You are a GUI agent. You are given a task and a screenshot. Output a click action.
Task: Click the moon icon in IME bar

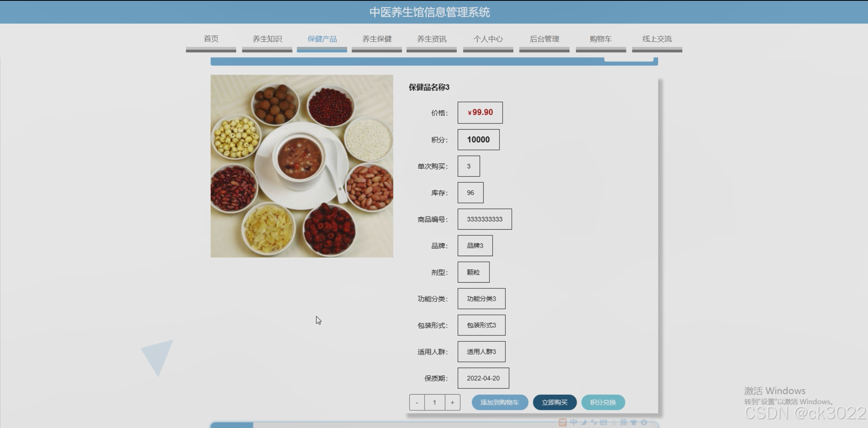point(584,422)
